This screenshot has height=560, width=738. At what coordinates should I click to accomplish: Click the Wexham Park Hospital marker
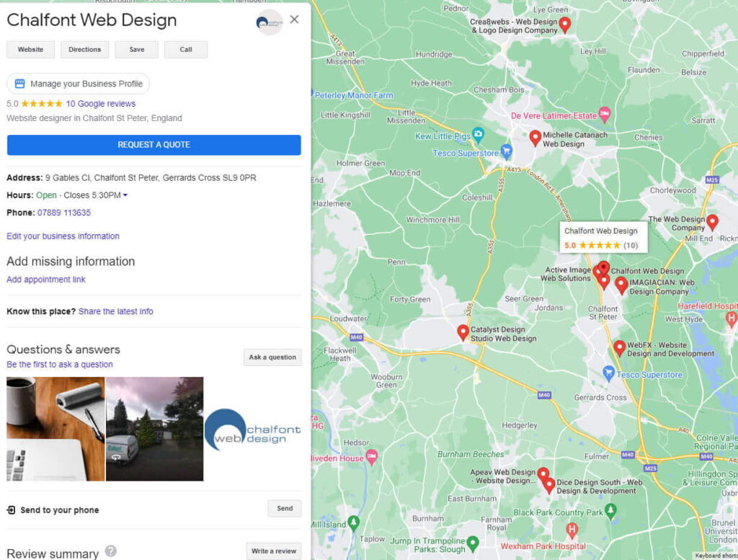(x=572, y=530)
